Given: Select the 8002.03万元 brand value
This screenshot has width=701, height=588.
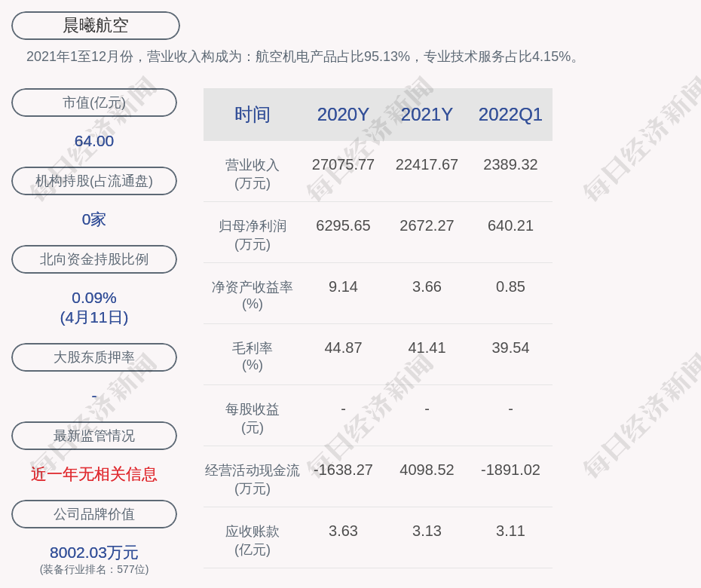Looking at the screenshot, I should coord(94,553).
